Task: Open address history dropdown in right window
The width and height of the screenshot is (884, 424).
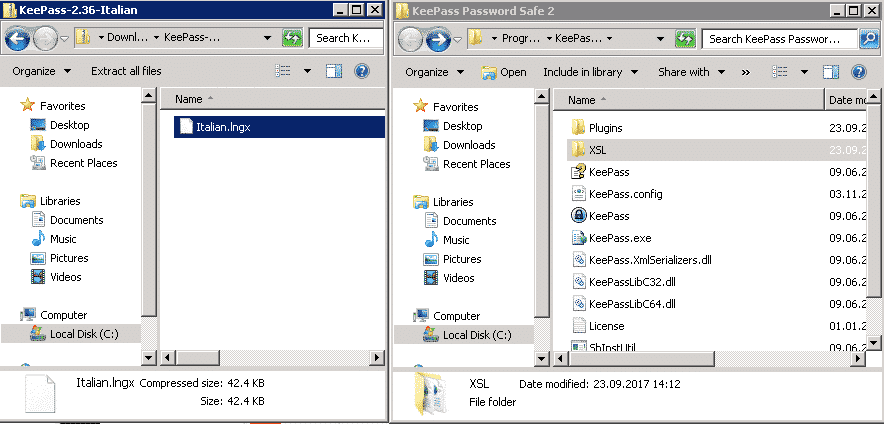Action: [x=661, y=39]
